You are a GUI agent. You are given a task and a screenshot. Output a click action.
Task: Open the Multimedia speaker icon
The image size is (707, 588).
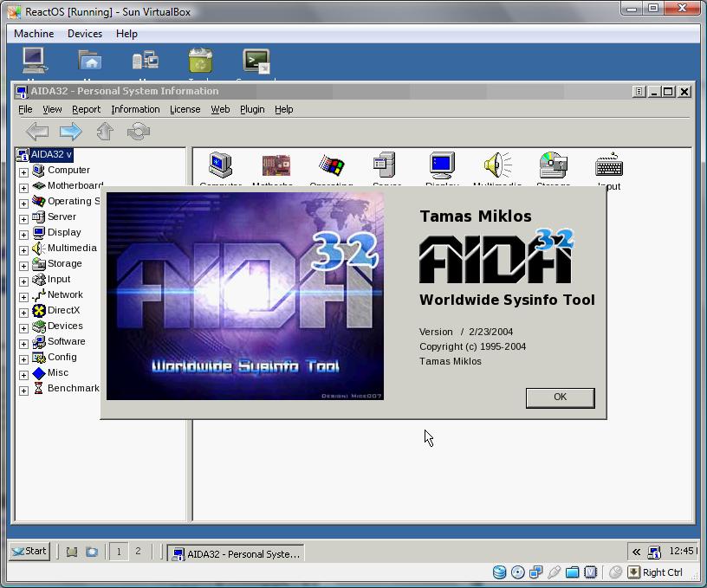pos(497,167)
